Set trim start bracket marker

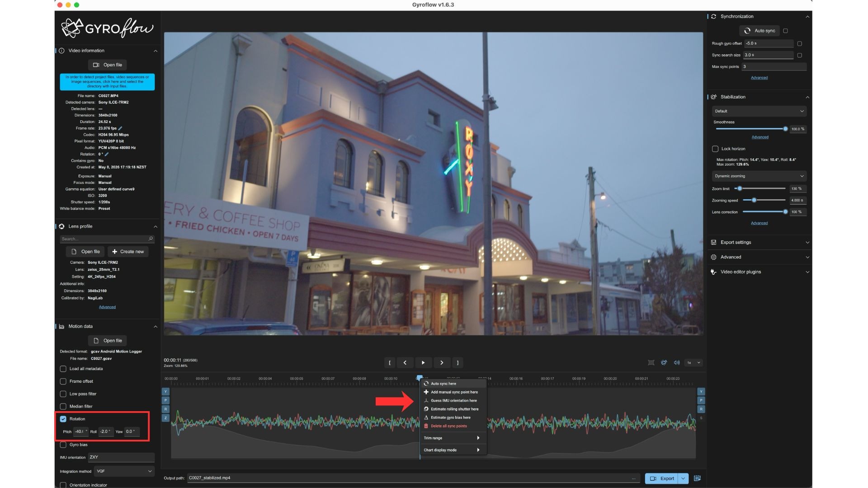389,362
